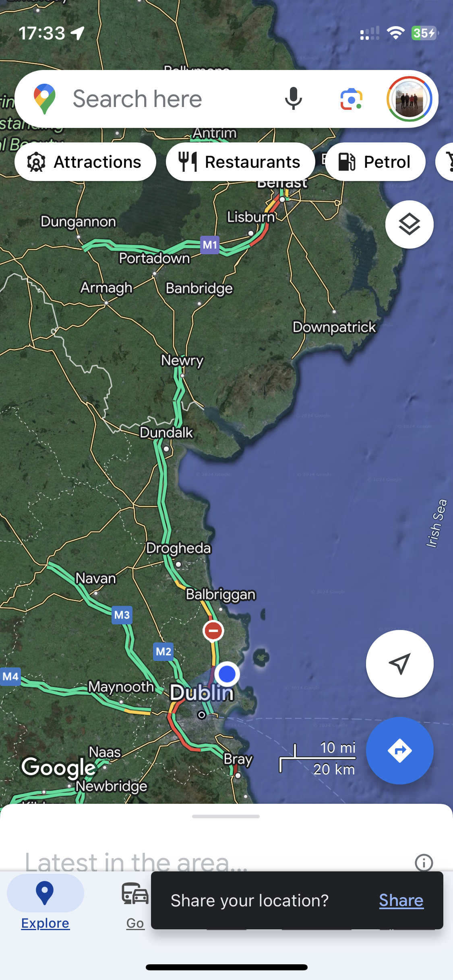Open Google Lens camera search
453x980 pixels.
click(351, 99)
